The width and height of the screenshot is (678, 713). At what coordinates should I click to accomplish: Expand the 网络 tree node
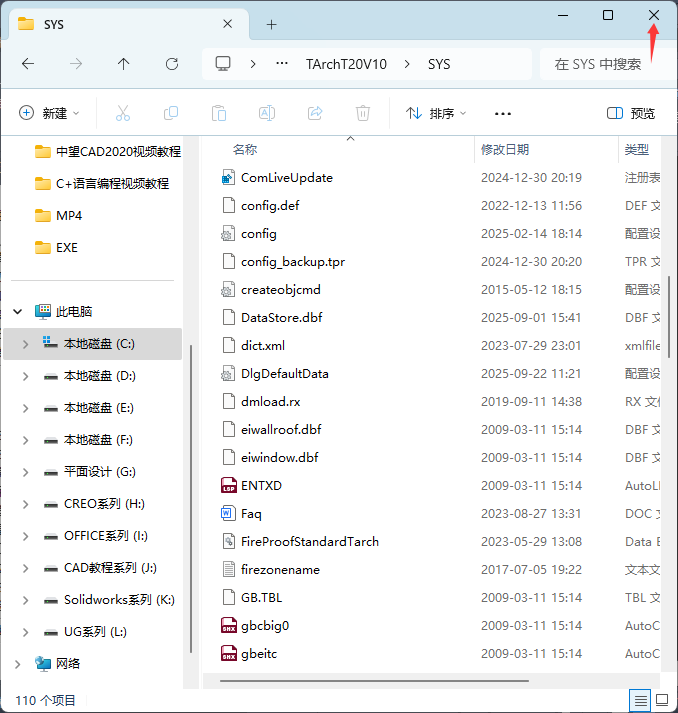click(18, 664)
